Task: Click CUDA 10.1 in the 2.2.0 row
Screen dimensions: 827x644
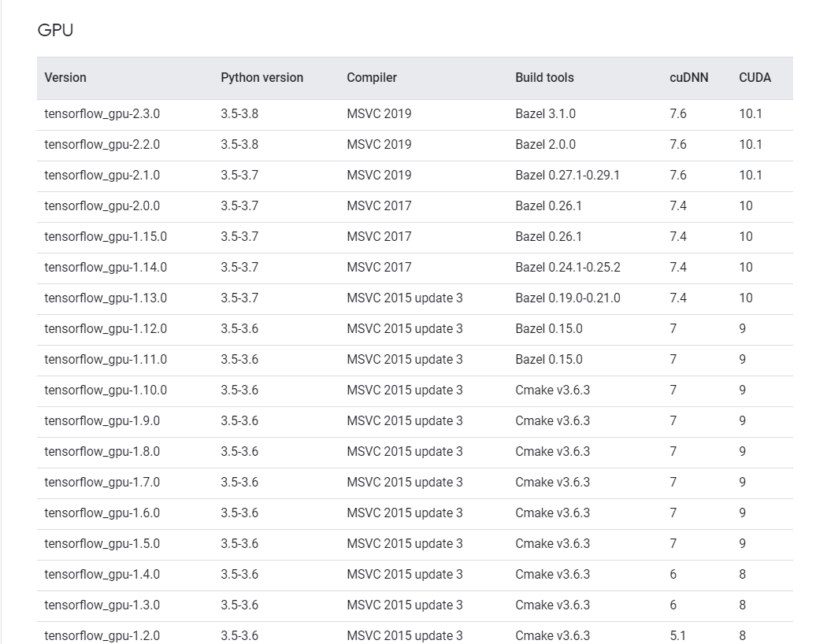Action: tap(751, 144)
